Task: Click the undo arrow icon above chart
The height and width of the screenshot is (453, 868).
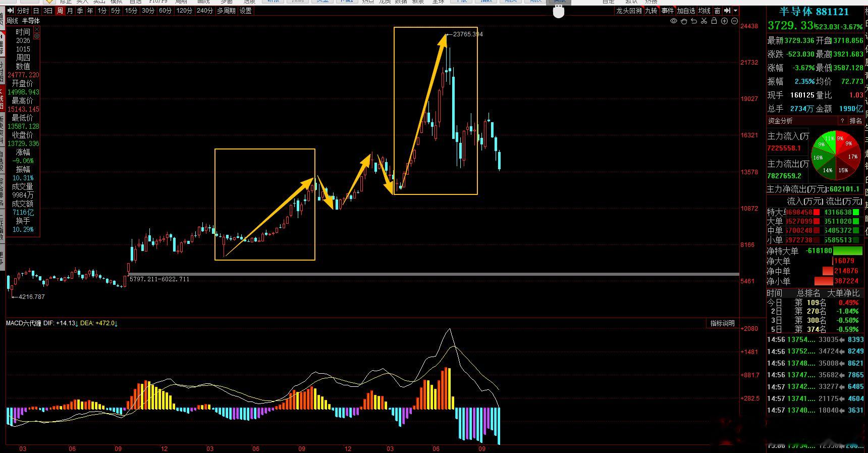Action: click(694, 21)
